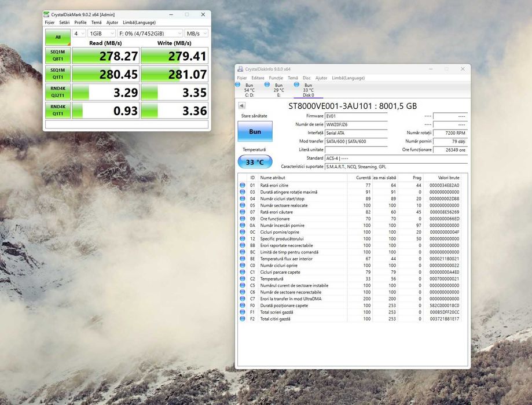The image size is (532, 405).
Task: Click status icon for Cicluri parcare capete
Action: pyautogui.click(x=242, y=272)
